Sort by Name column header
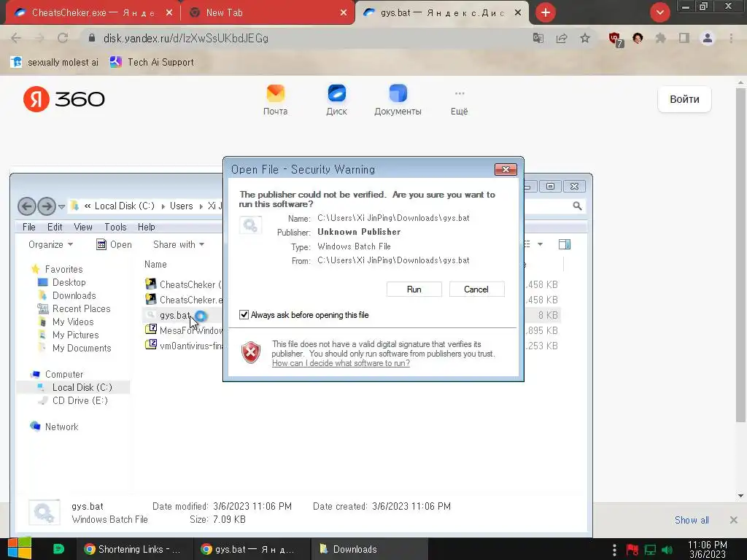The image size is (747, 560). [156, 264]
